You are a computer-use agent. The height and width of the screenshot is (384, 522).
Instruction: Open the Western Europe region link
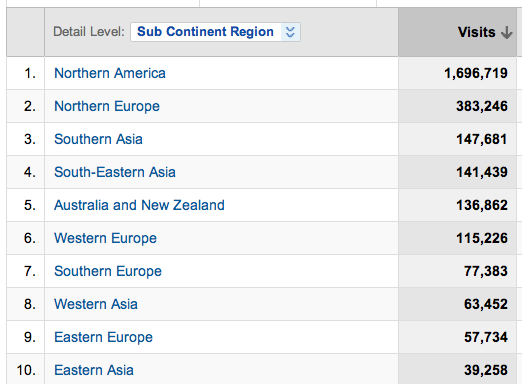[105, 238]
